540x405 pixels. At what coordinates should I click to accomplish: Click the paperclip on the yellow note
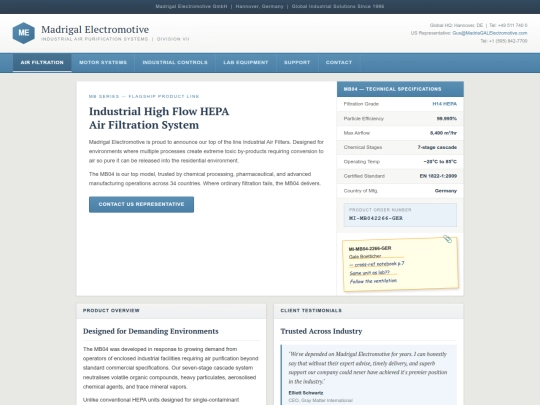[447, 239]
